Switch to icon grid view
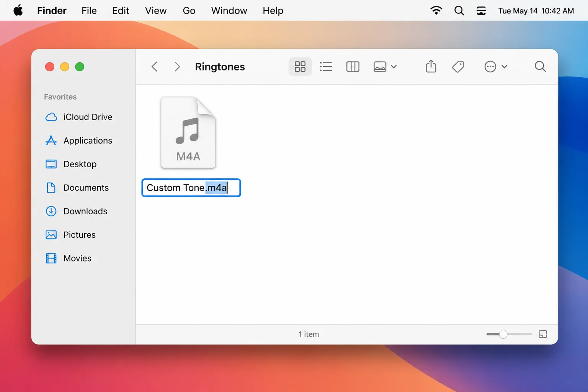Viewport: 588px width, 392px height. [x=300, y=67]
